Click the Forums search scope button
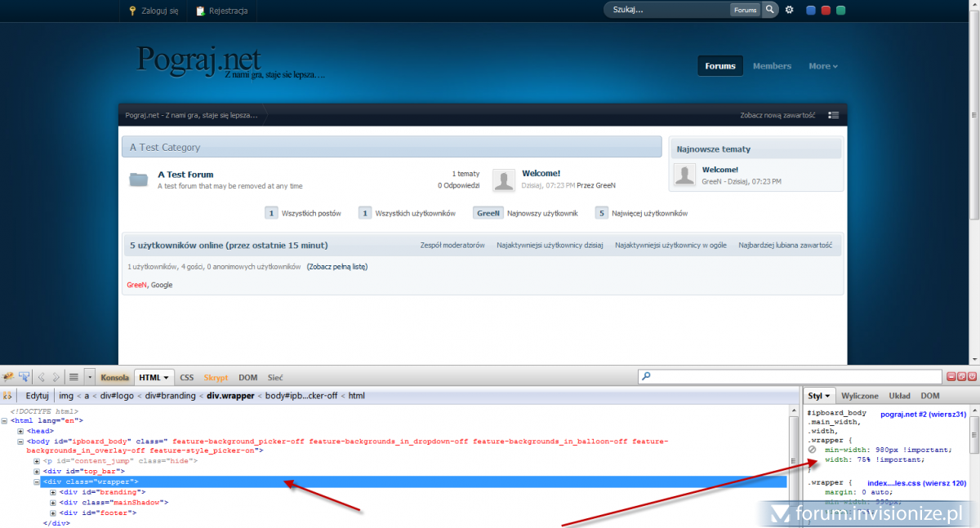Screen dimensions: 980x528 pyautogui.click(x=745, y=10)
